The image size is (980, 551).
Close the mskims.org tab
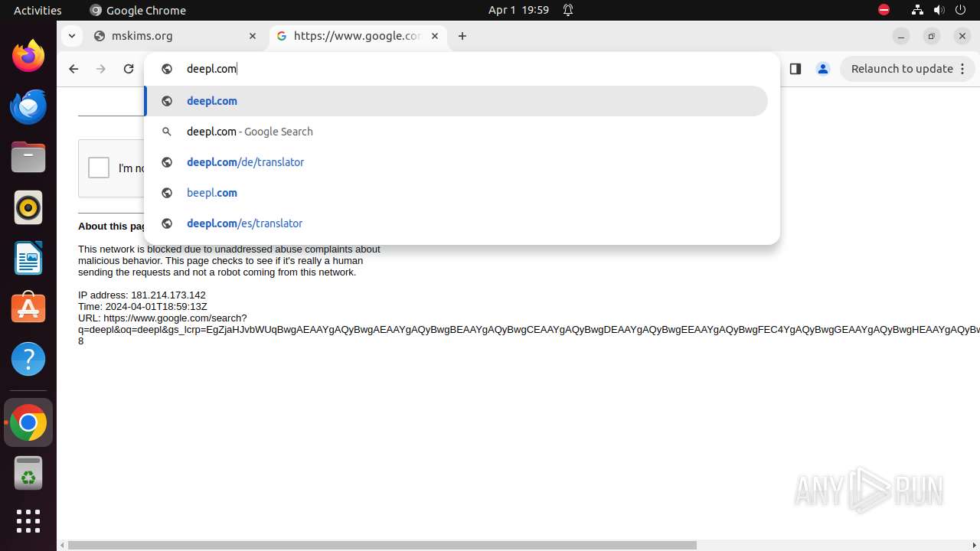(x=253, y=36)
